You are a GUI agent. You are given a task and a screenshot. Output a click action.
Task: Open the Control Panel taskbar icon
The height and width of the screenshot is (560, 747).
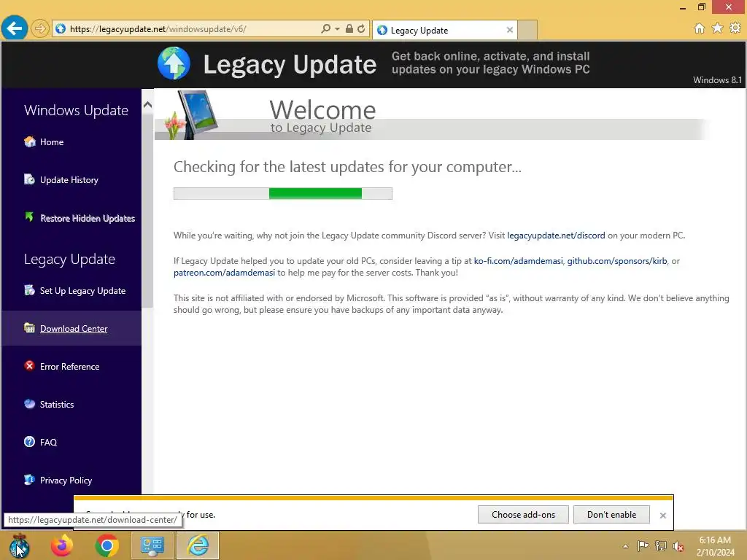click(x=152, y=545)
